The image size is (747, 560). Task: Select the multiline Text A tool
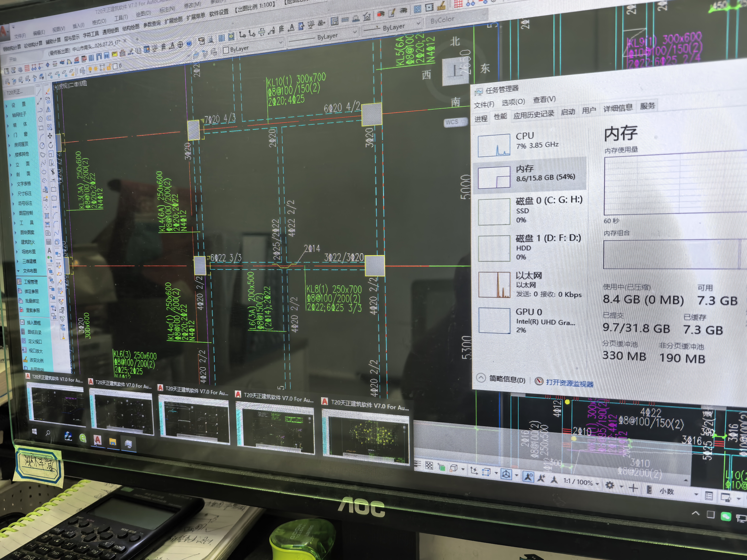tap(49, 250)
